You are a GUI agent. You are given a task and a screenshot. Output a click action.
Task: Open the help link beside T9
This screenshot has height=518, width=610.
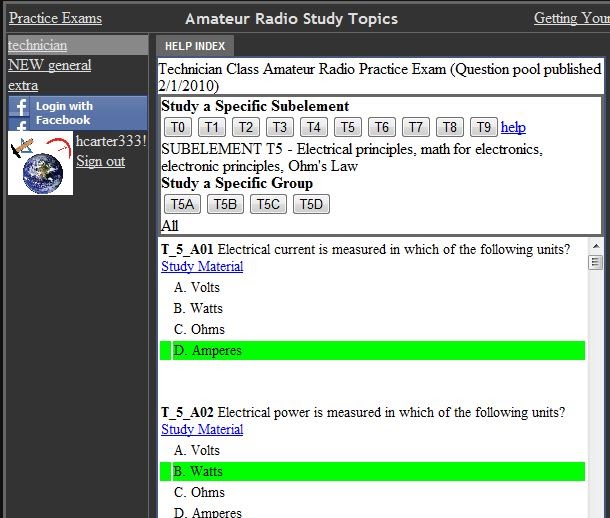(x=513, y=127)
